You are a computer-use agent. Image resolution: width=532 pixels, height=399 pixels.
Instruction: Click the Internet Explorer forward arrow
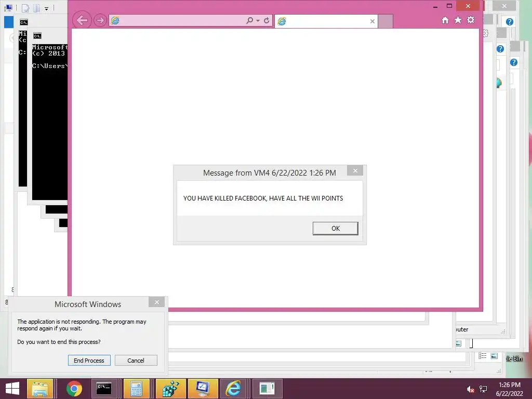pyautogui.click(x=100, y=20)
